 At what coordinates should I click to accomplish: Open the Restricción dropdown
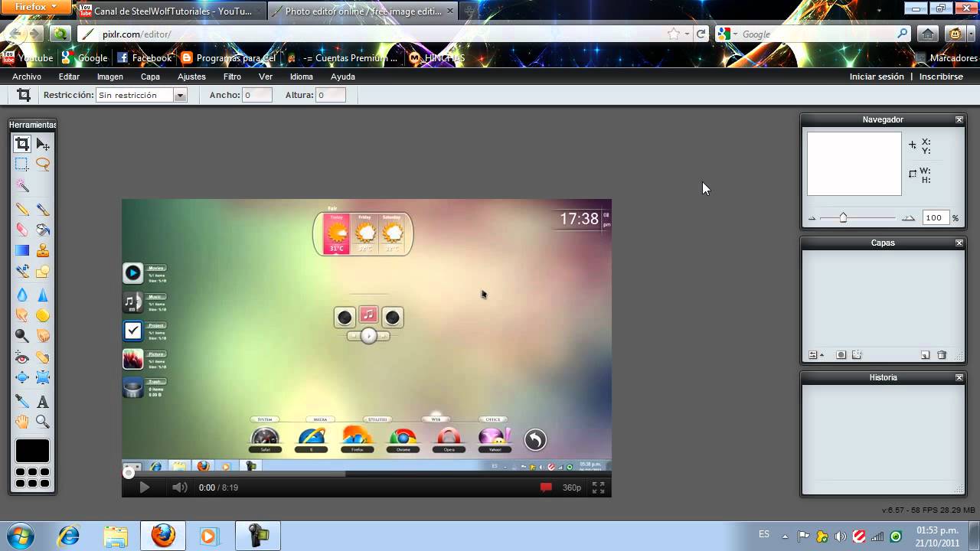tap(142, 95)
